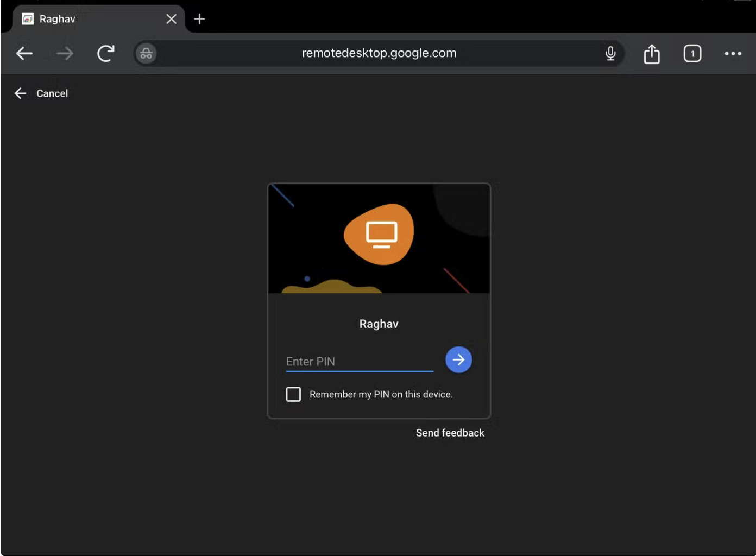Focus the Enter PIN field
756x556 pixels.
360,362
